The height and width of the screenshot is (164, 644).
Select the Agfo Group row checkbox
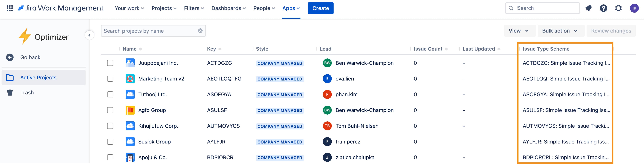110,110
